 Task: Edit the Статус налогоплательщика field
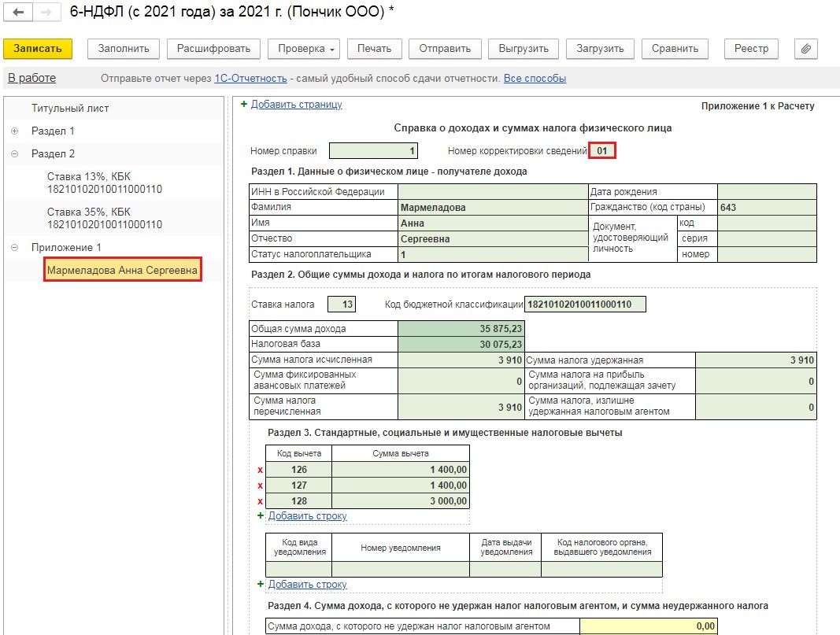tap(493, 255)
